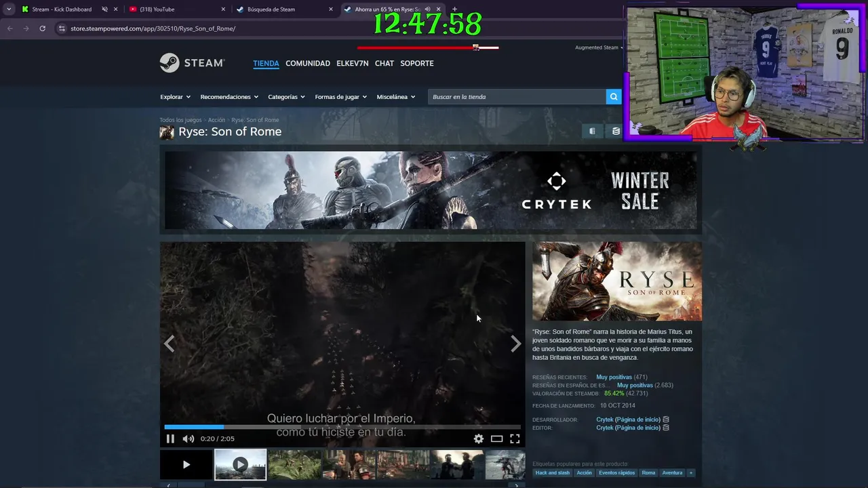Screen dimensions: 868x488
Task: Click the SteamDB icon beside Editor Crytek
Action: point(666,428)
